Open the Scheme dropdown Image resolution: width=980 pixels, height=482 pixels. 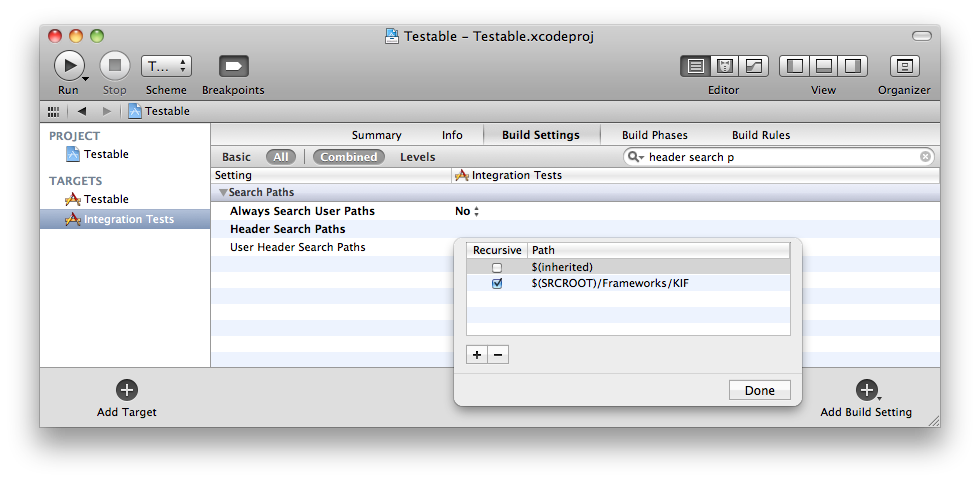pos(166,66)
